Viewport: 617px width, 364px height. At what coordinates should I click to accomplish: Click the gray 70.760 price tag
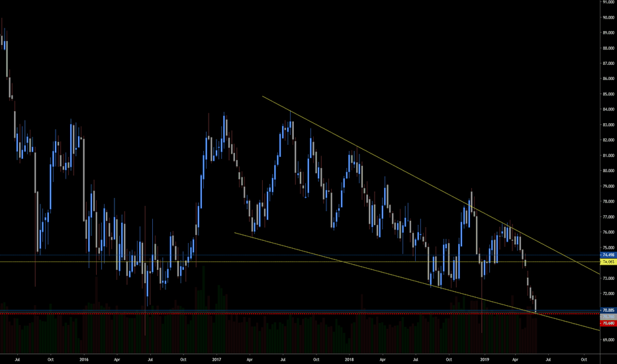[x=608, y=316]
